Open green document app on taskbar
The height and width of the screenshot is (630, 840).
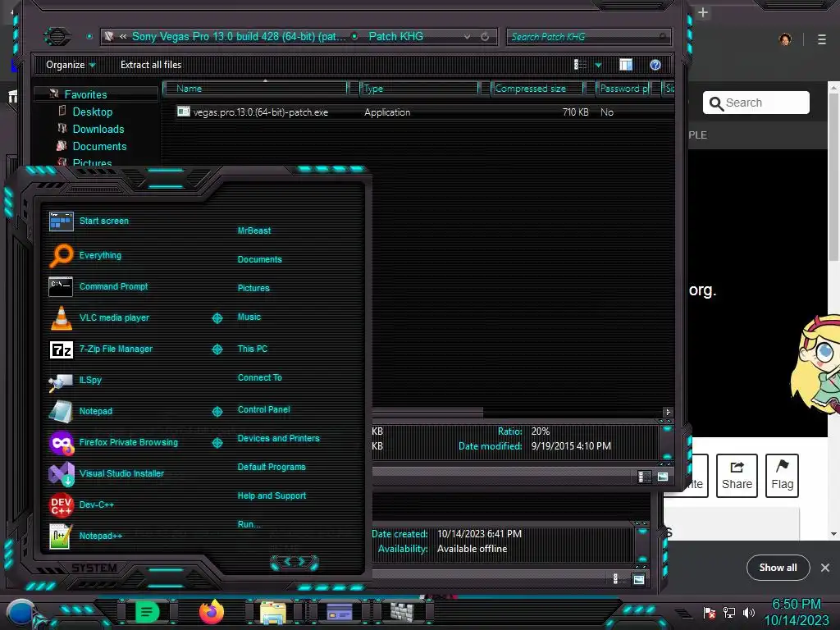146,612
